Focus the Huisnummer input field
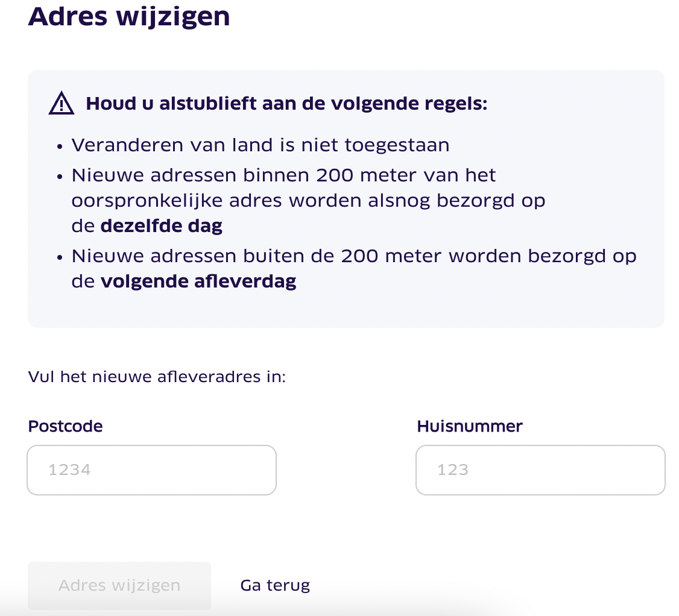This screenshot has width=679, height=616. coord(540,470)
